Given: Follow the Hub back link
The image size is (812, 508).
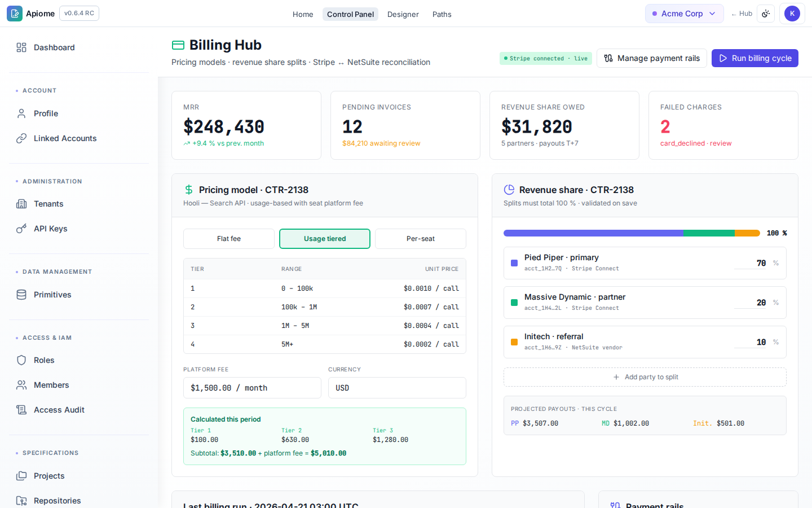Looking at the screenshot, I should tap(742, 14).
